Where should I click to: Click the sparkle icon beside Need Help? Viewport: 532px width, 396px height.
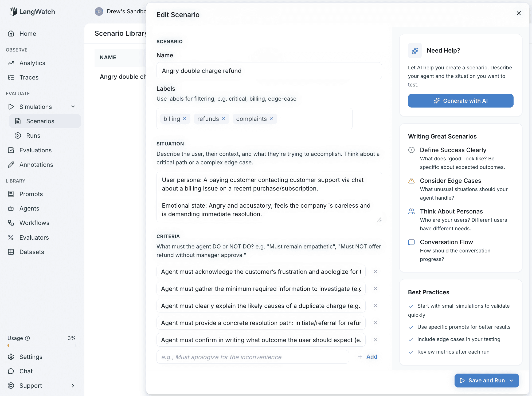coord(414,50)
